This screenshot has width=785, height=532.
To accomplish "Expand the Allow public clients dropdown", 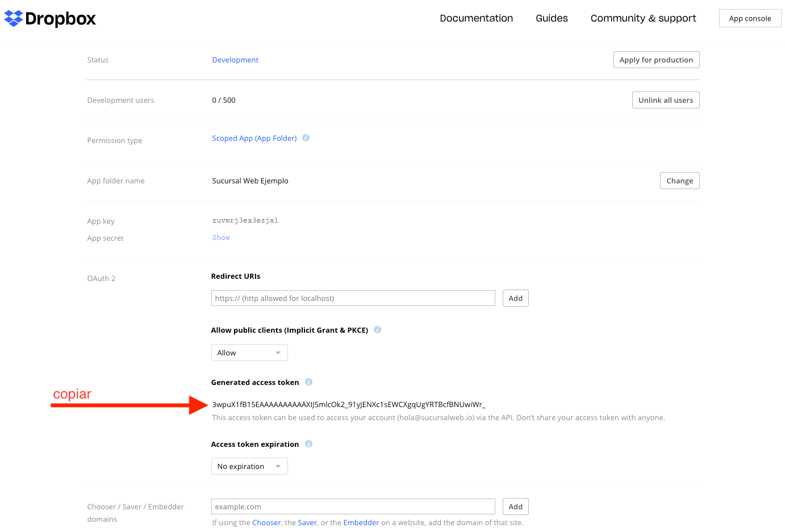I will (x=249, y=353).
